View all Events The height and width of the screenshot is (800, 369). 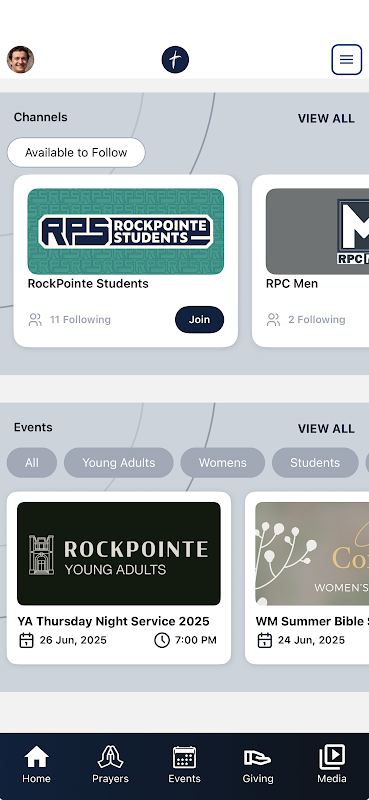point(326,429)
